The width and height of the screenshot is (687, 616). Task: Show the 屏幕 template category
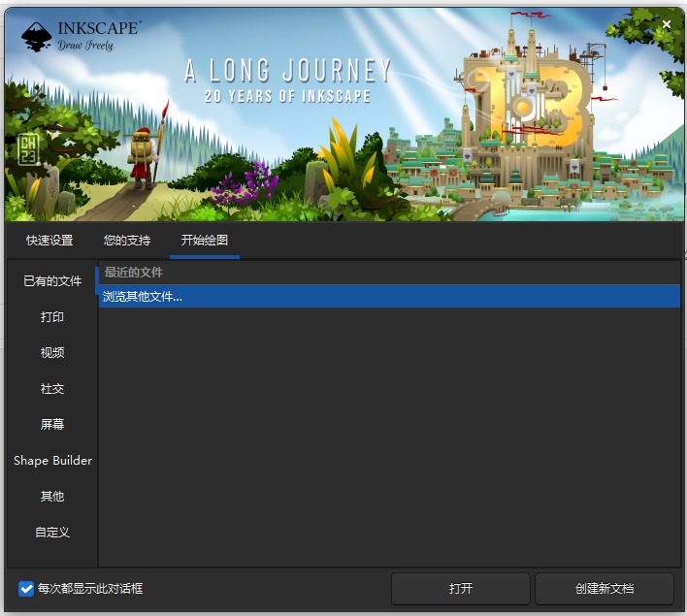(52, 424)
